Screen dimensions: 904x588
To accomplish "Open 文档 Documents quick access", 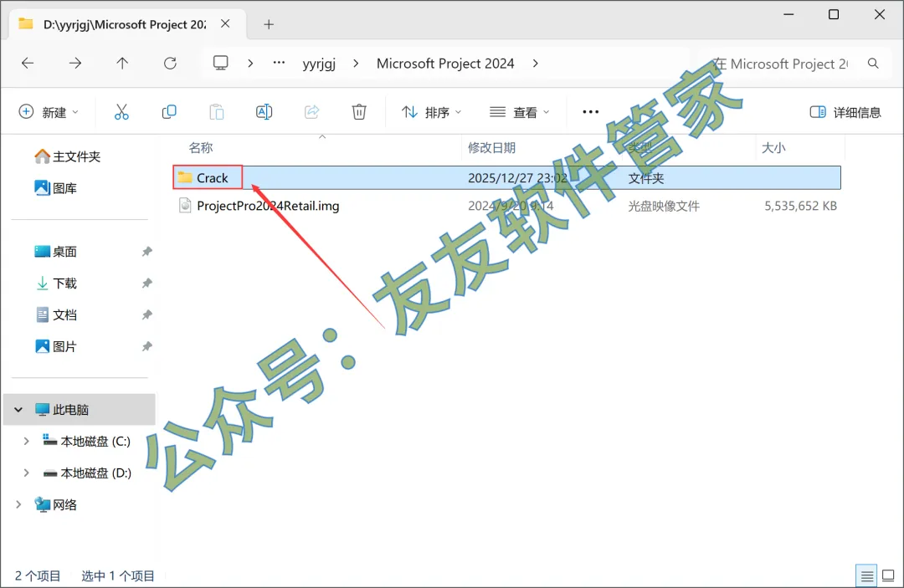I will tap(56, 315).
